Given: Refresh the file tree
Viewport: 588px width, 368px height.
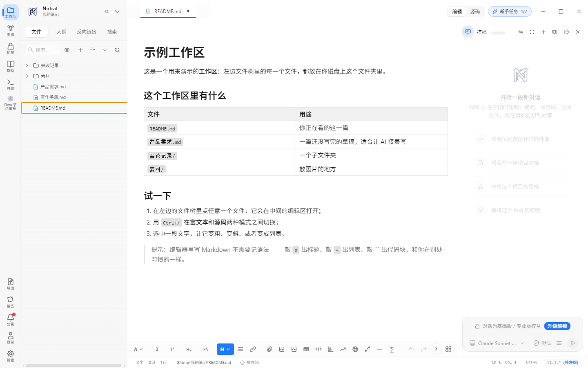Looking at the screenshot, I should coord(117,50).
